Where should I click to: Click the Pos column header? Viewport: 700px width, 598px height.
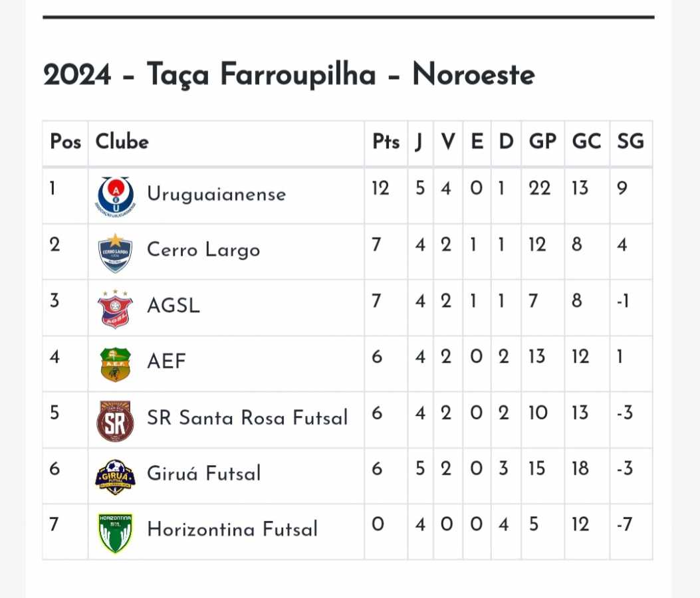click(65, 142)
